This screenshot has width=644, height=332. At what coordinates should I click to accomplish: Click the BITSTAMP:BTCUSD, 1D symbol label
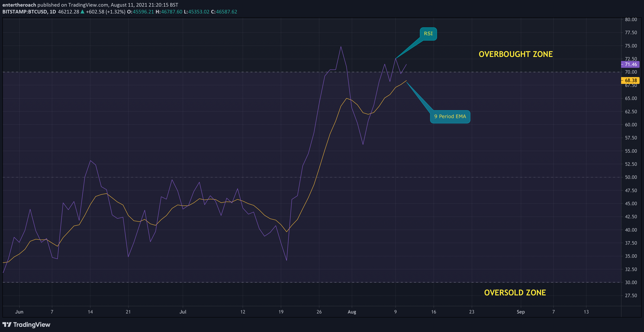(x=29, y=12)
